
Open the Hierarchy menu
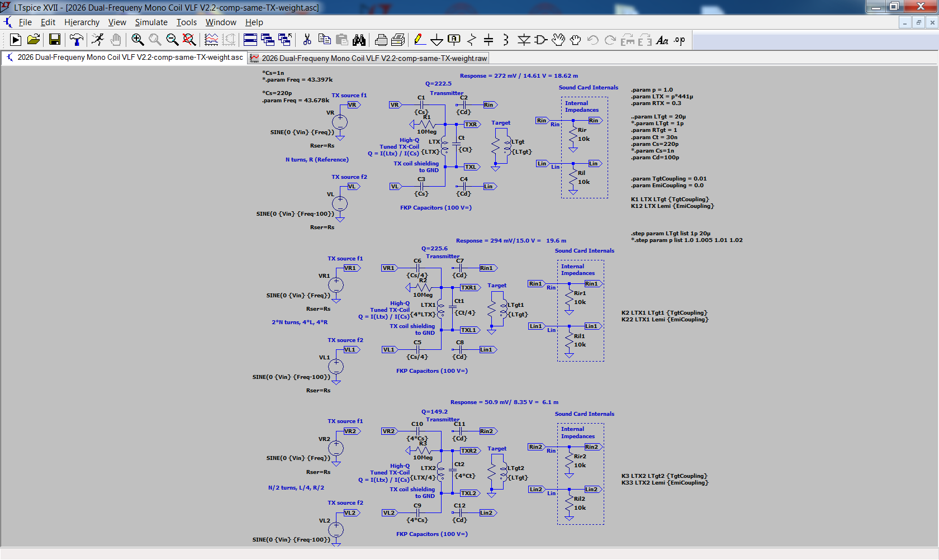pyautogui.click(x=82, y=22)
